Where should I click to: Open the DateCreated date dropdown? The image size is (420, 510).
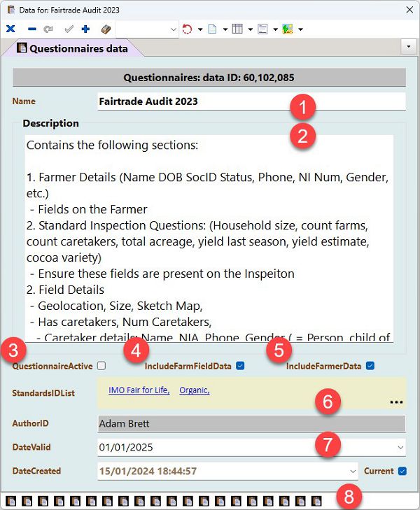click(353, 472)
